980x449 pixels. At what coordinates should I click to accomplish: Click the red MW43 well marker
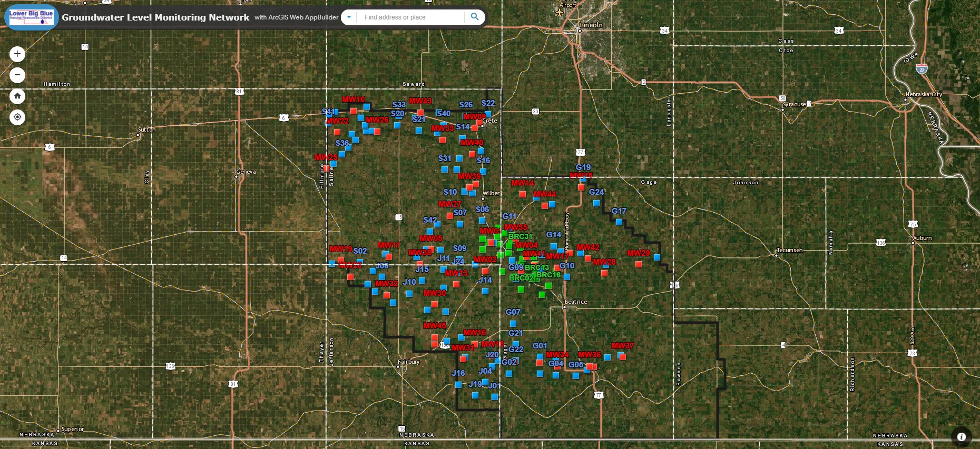tap(420, 113)
